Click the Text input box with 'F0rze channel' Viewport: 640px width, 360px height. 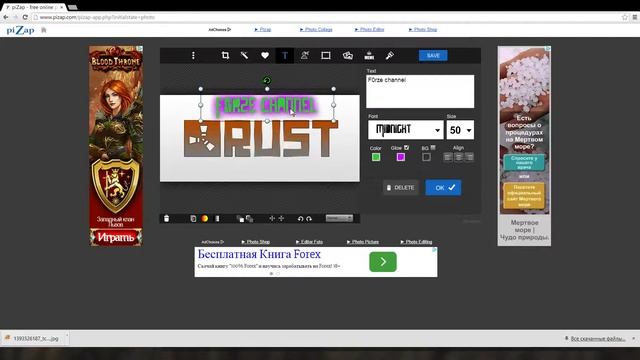click(x=420, y=91)
